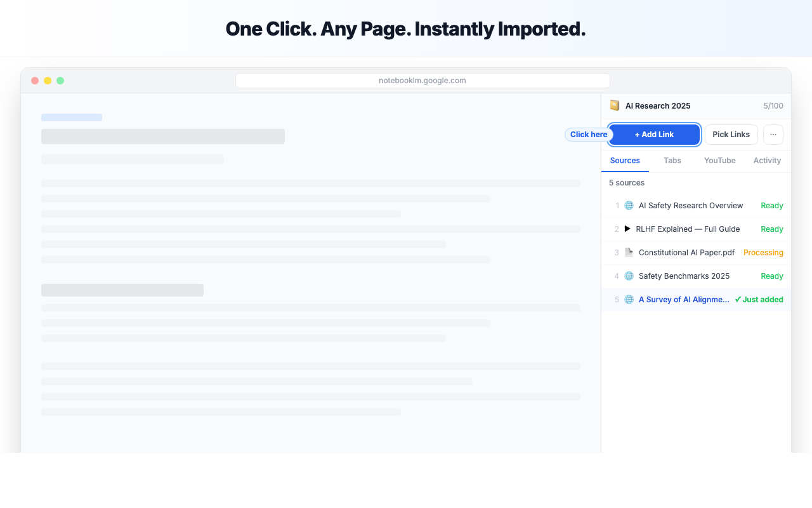Click the 5 sources count label
Image resolution: width=812 pixels, height=508 pixels.
[627, 183]
